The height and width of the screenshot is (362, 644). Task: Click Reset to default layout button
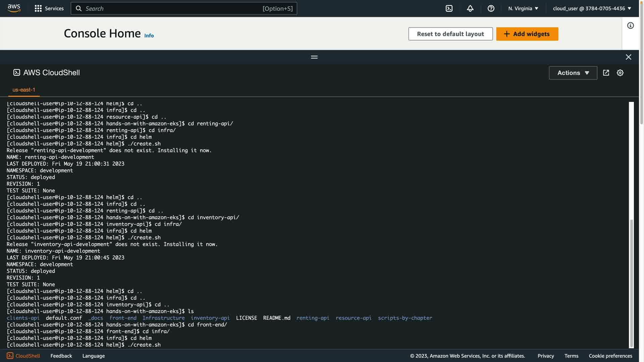450,34
